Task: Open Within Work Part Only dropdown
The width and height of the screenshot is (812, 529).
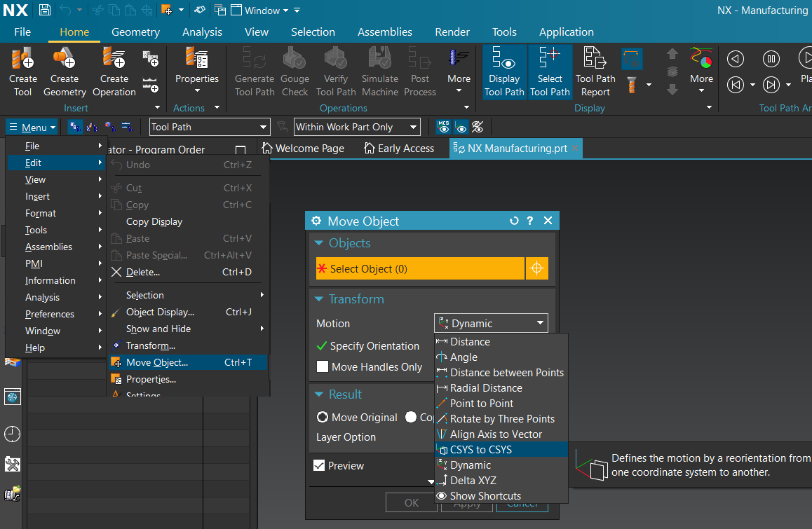Action: point(357,127)
